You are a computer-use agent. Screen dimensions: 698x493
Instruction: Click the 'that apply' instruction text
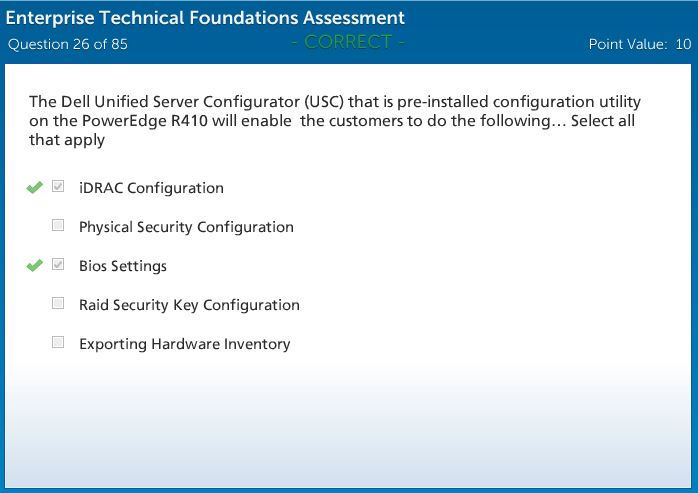click(66, 140)
